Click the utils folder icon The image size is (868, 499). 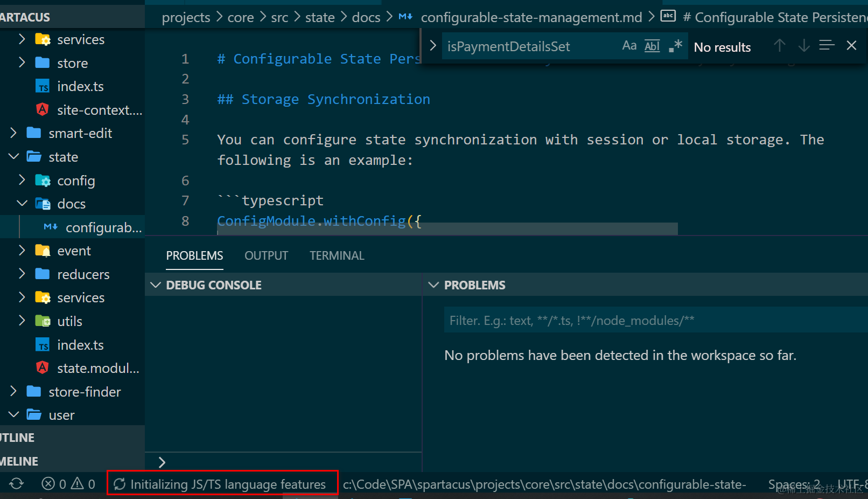click(x=43, y=321)
